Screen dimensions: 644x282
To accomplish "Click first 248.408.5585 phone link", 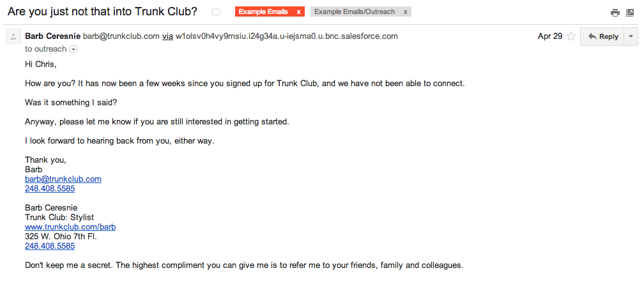I will [x=49, y=189].
